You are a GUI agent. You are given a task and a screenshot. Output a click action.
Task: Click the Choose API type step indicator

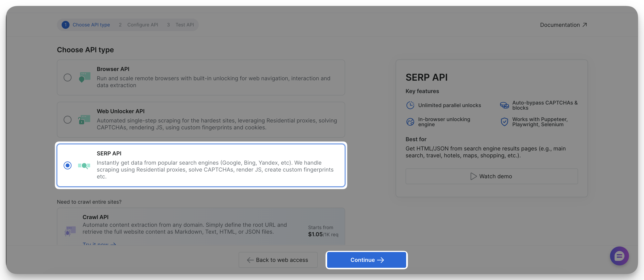pyautogui.click(x=91, y=25)
